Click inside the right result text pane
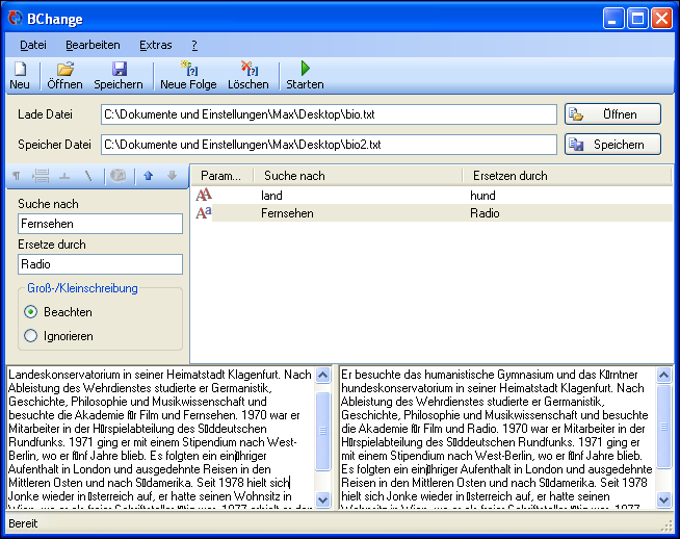 coord(497,438)
